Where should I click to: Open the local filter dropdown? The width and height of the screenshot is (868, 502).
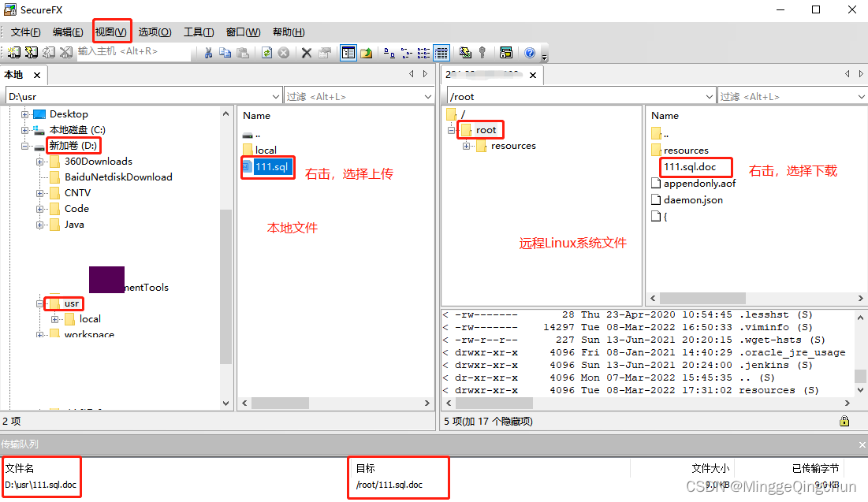[x=428, y=96]
